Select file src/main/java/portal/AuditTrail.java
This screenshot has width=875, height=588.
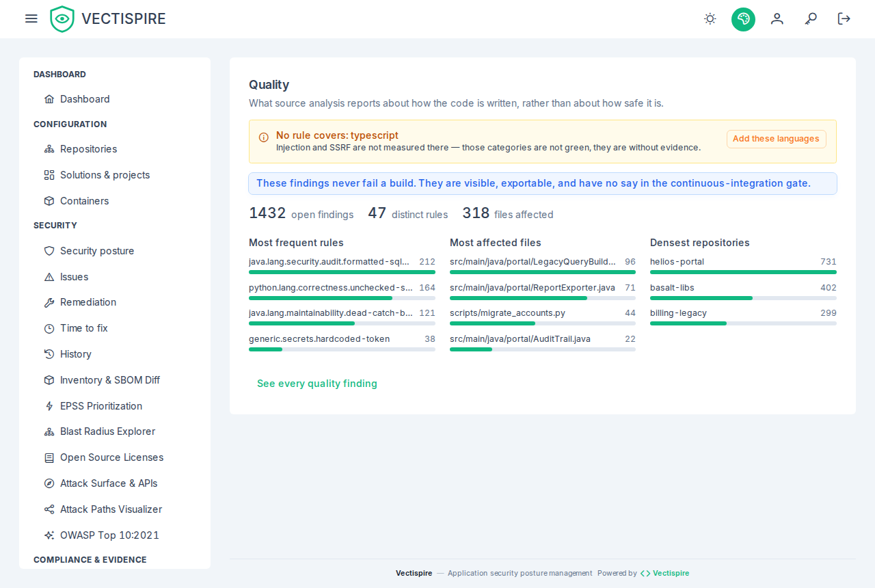(x=520, y=339)
